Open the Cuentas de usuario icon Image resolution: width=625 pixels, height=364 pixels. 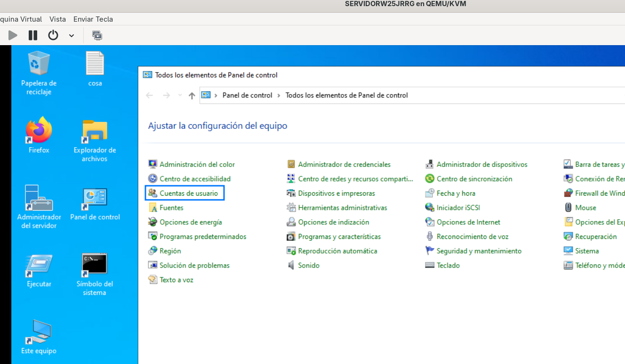[x=152, y=193]
